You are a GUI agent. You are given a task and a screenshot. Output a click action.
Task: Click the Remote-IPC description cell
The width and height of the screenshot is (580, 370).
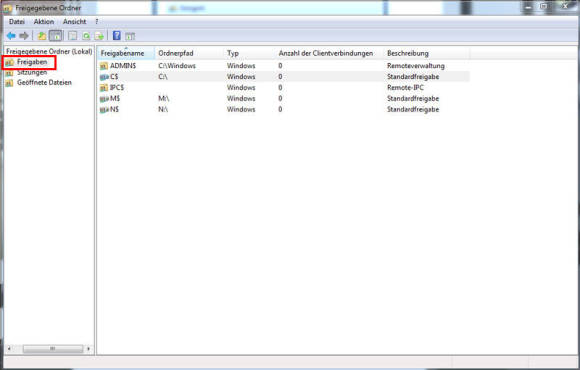[405, 88]
